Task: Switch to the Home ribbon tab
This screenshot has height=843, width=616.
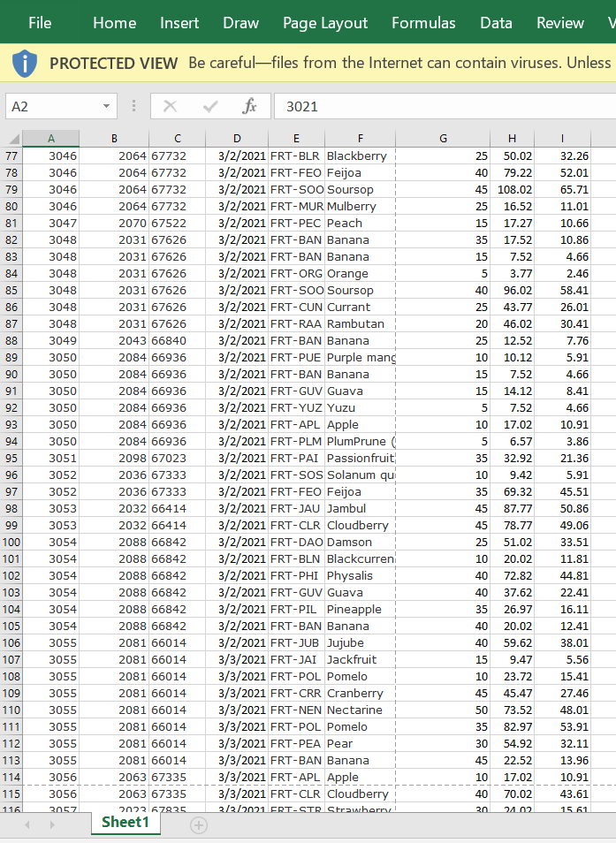Action: (x=115, y=23)
